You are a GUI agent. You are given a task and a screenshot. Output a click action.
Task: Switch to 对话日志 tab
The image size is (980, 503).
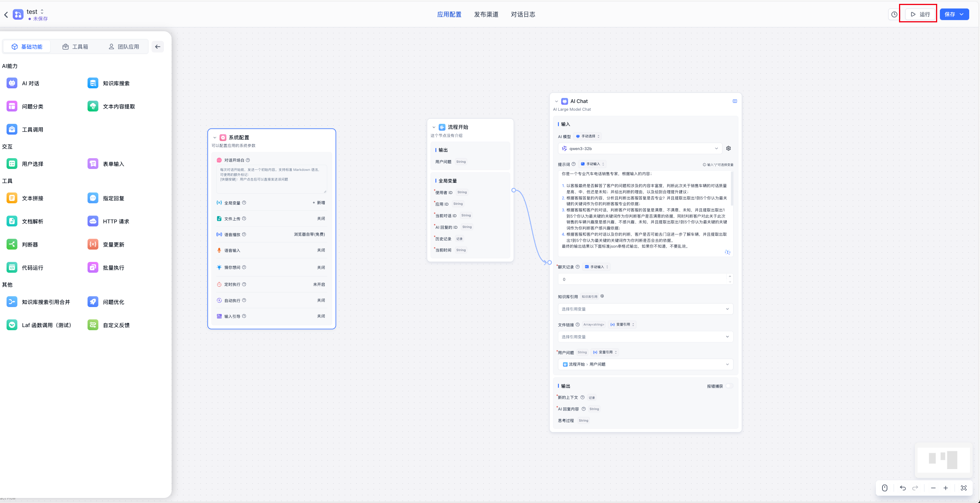pos(523,15)
